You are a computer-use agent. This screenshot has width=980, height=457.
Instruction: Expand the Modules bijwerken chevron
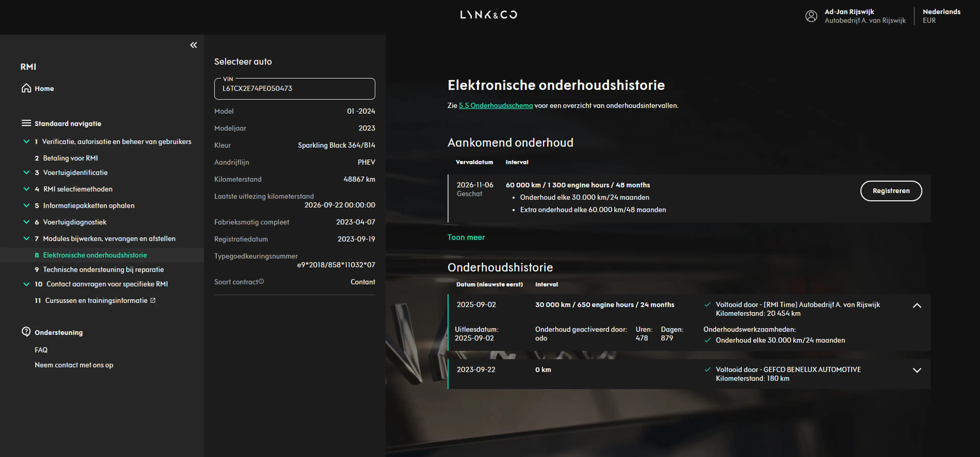[x=26, y=239]
